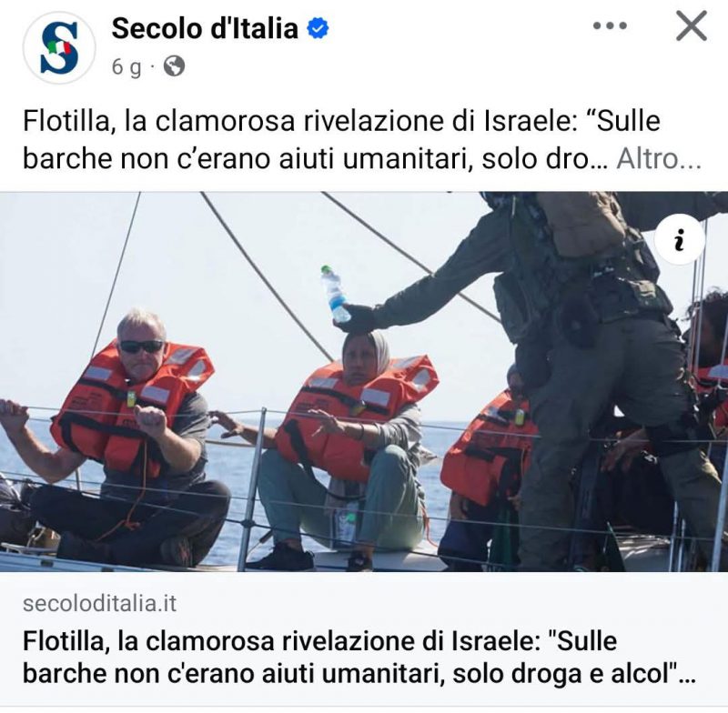Screen dimensions: 728x713
Task: Click the blue verified badge
Action: (x=318, y=28)
